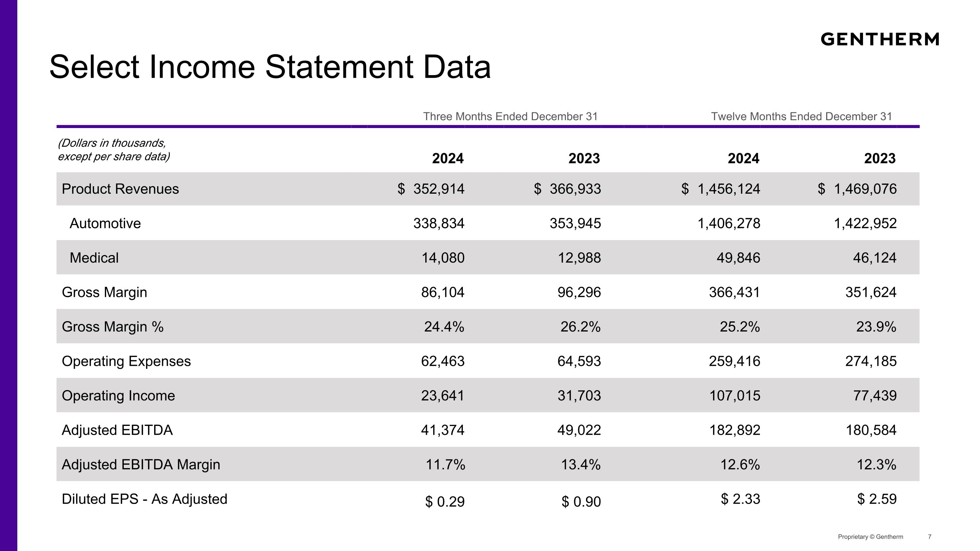Click the Proprietary © Gentherm footer text
This screenshot has height=551, width=980.
[871, 537]
